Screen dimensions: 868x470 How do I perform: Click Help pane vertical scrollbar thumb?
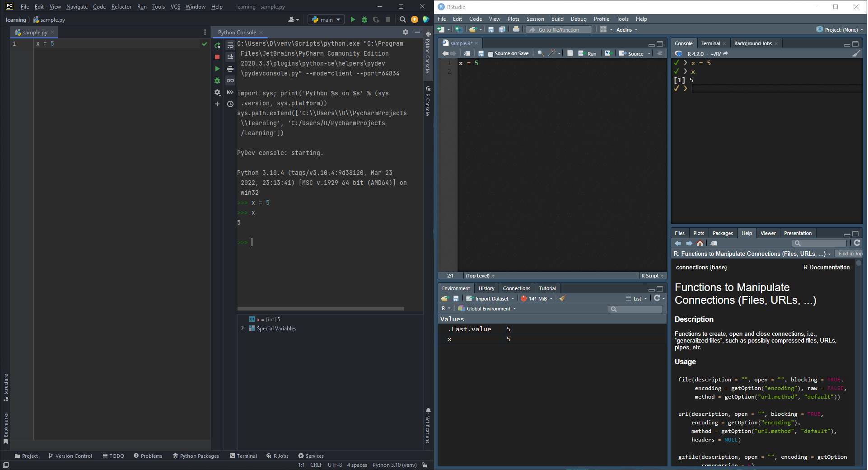859,263
